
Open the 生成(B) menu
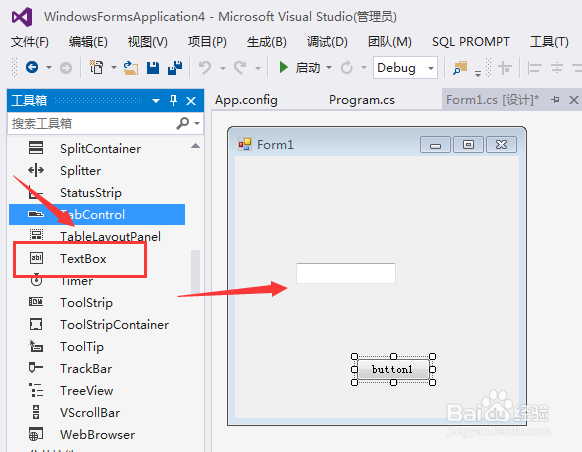(267, 42)
